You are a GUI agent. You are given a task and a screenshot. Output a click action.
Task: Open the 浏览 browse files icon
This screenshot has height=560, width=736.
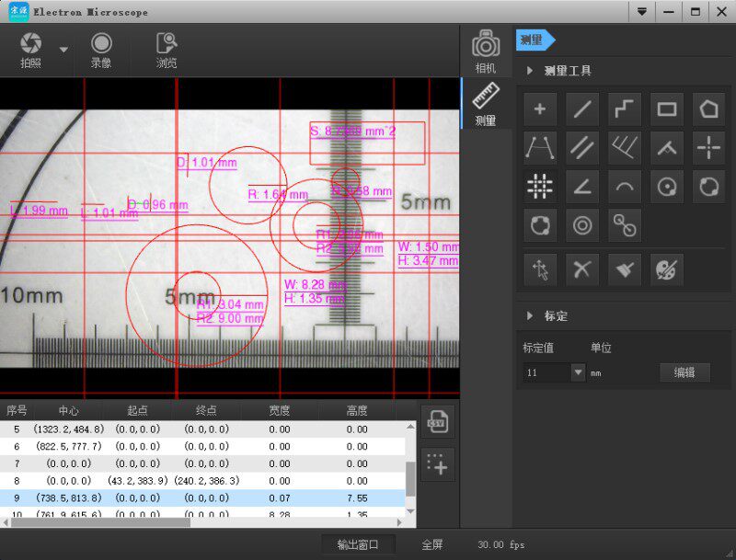tap(167, 43)
